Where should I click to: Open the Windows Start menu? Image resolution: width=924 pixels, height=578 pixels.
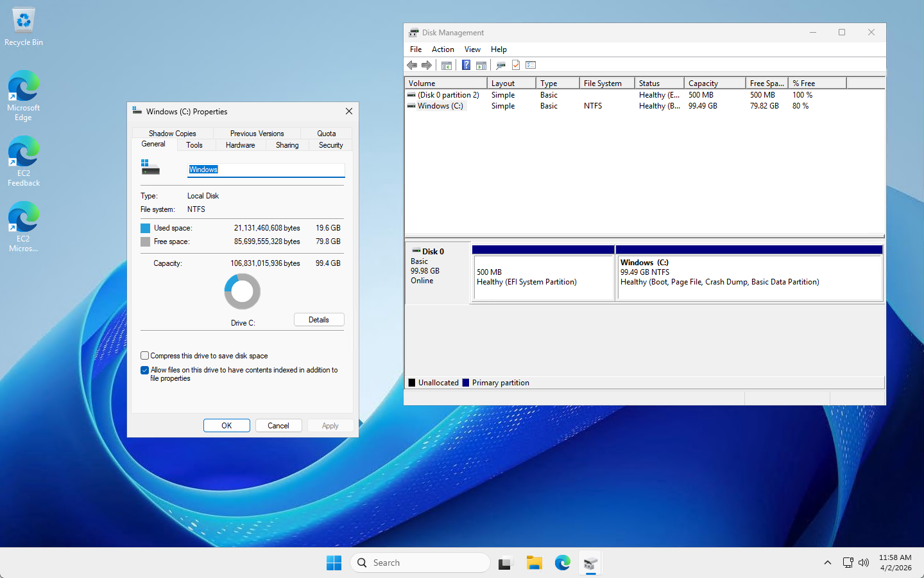pyautogui.click(x=334, y=563)
